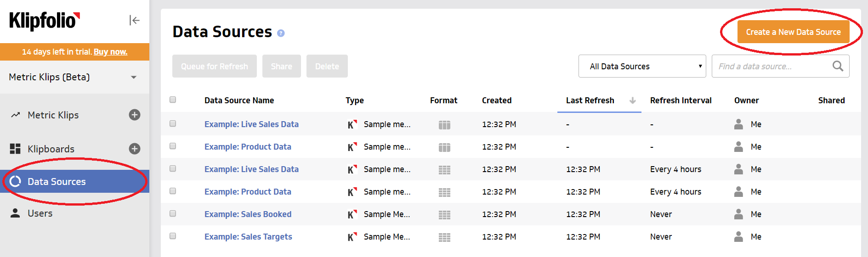Click the owner icon in Sales Booked row
Image resolution: width=868 pixels, height=257 pixels.
tap(738, 214)
